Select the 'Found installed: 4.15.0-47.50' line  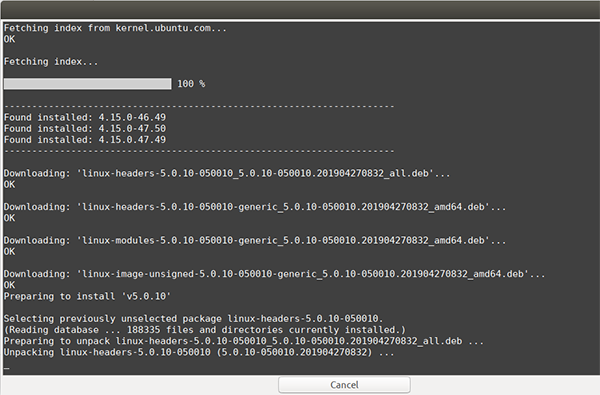coord(85,129)
